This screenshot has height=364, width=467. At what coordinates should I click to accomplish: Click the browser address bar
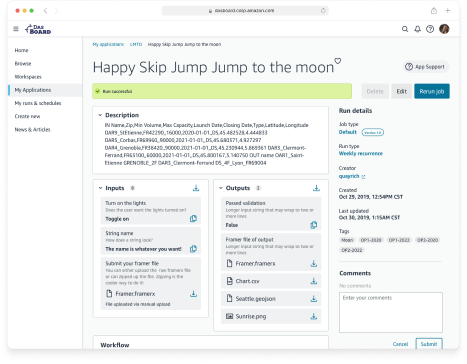click(x=245, y=11)
